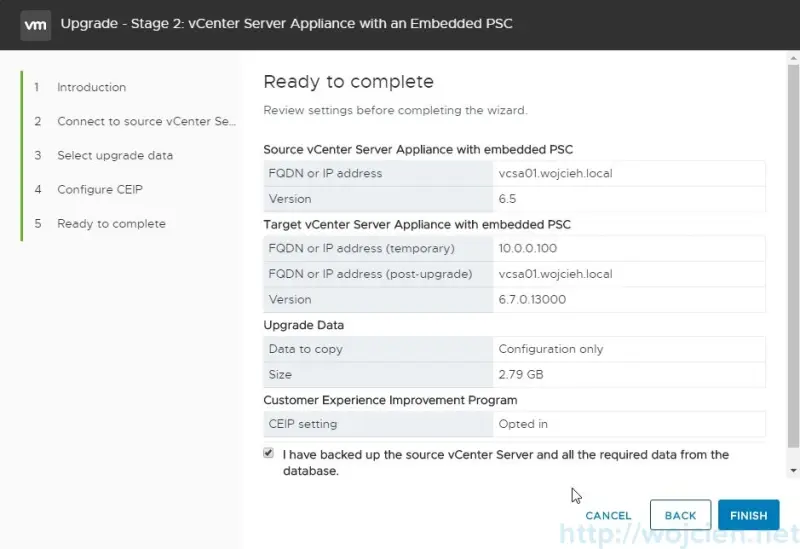
Task: Click Data to copy value Configuration only
Action: (551, 349)
